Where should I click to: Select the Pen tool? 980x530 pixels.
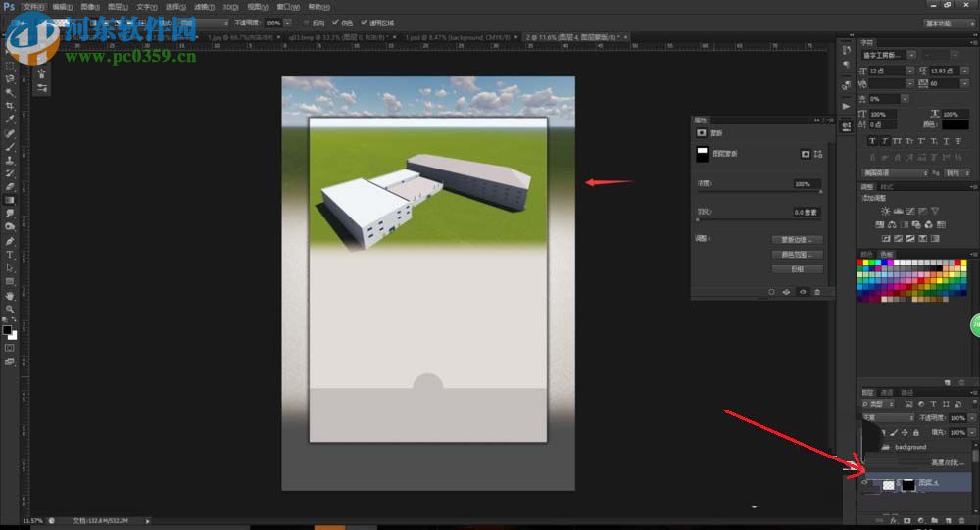(x=10, y=240)
